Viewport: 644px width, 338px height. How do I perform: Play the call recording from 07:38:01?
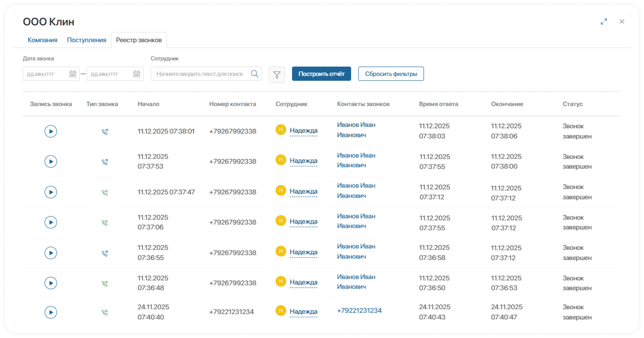click(x=51, y=131)
